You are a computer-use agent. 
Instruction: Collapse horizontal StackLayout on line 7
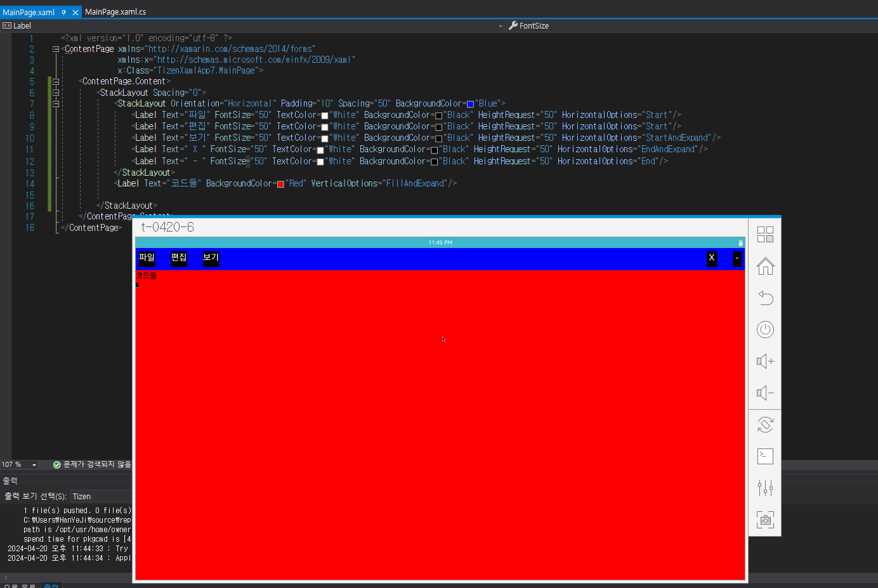[56, 103]
